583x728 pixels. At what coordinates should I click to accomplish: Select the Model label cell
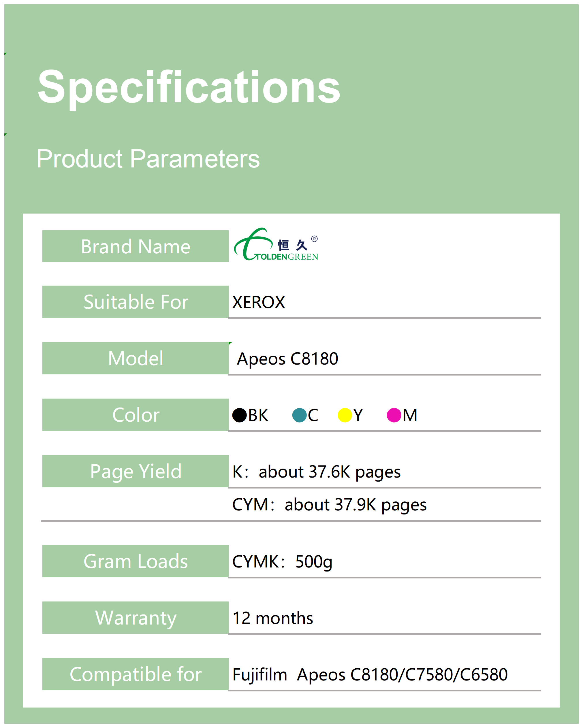click(x=136, y=358)
